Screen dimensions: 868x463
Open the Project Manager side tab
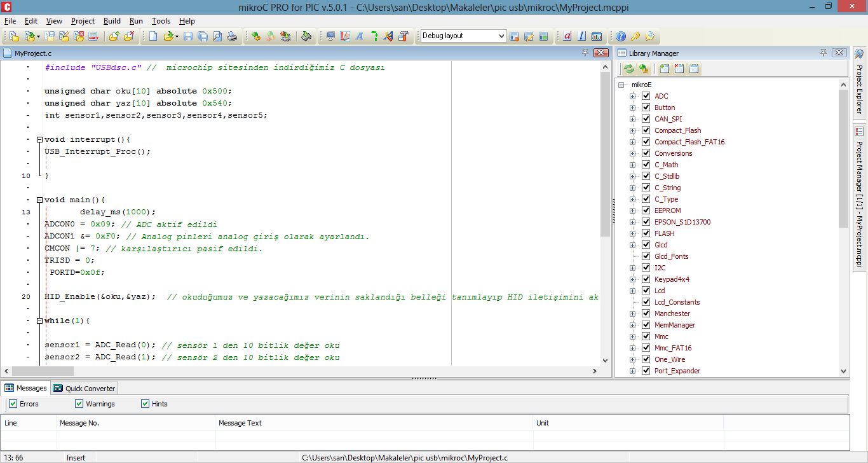(859, 197)
